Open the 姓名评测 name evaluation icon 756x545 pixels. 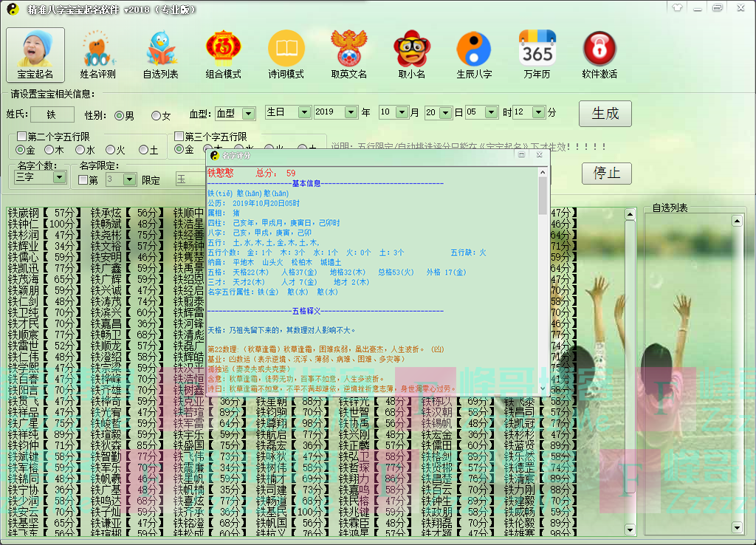(x=98, y=55)
